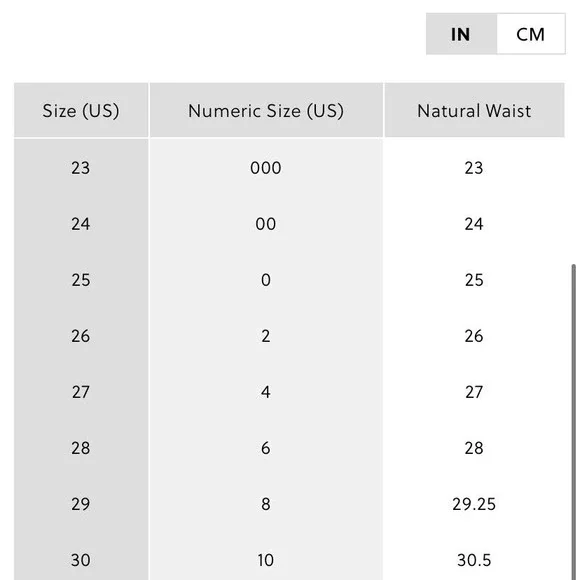Click the Size (US) column header
The height and width of the screenshot is (580, 580).
[81, 110]
